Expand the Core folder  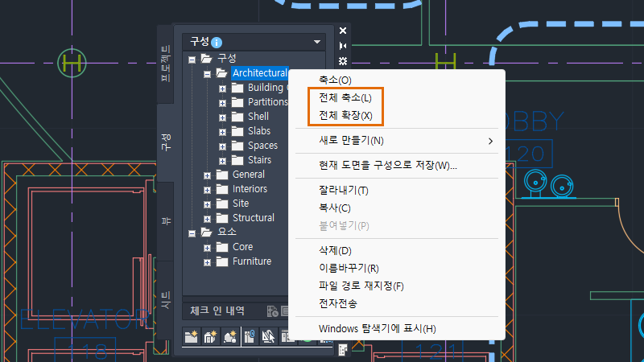click(207, 248)
